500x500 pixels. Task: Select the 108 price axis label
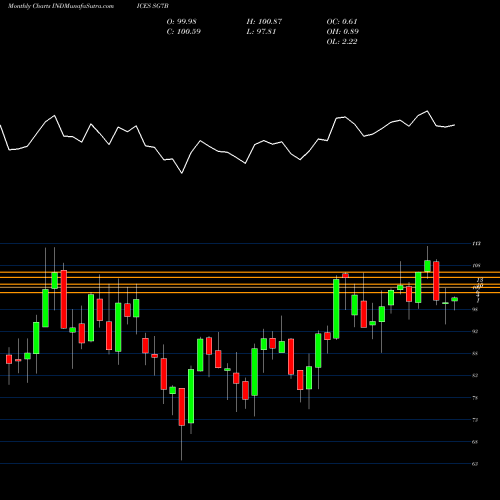click(476, 266)
